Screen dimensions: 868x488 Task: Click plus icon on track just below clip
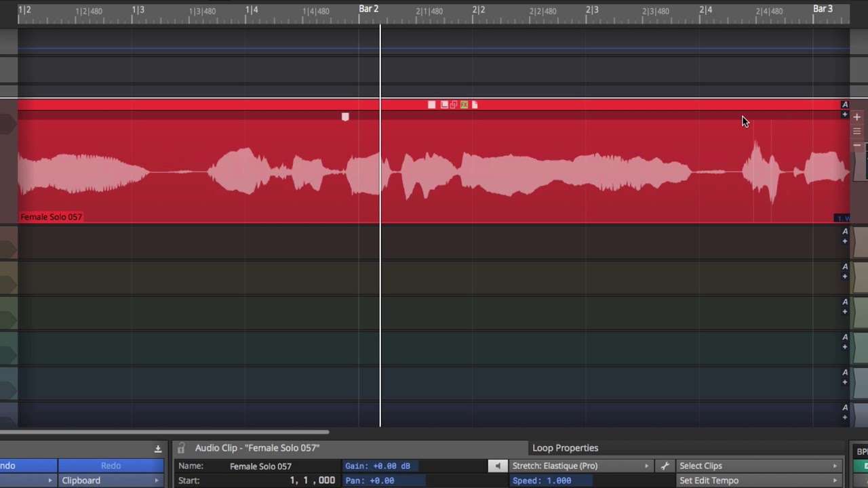click(x=845, y=241)
